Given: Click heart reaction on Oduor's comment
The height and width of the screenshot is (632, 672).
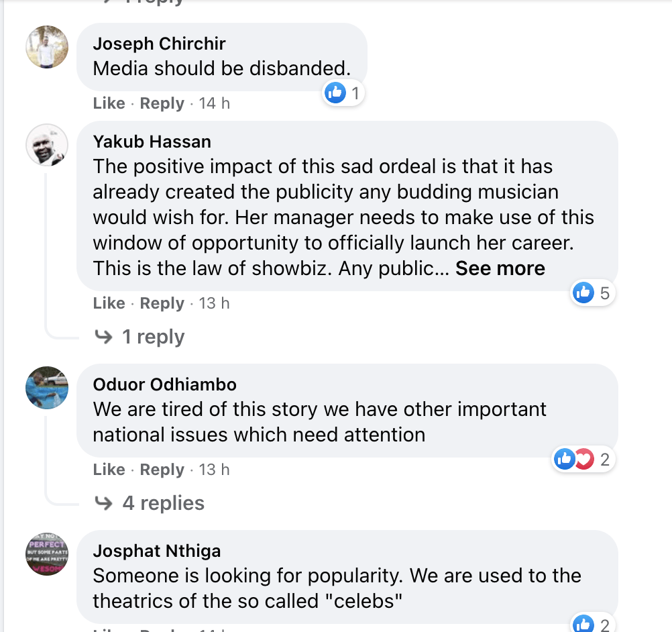Looking at the screenshot, I should pos(584,460).
